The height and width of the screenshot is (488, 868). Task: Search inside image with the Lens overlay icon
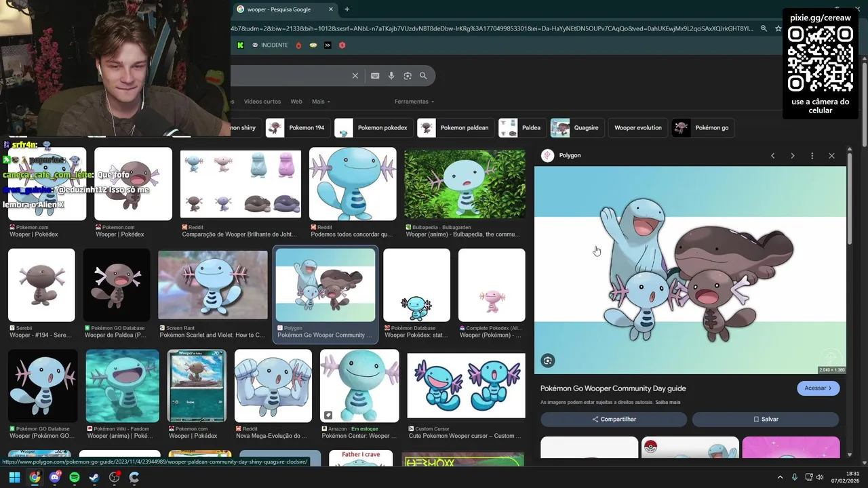click(548, 361)
